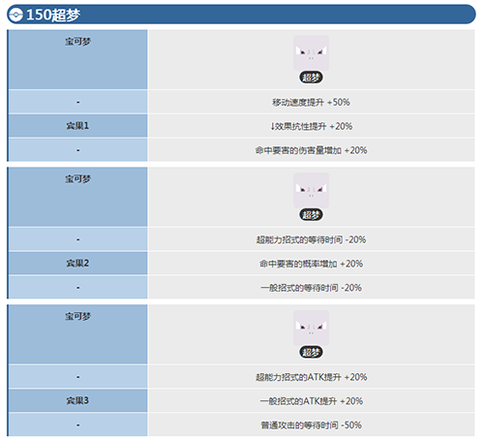The height and width of the screenshot is (440, 484).
Task: Click the 超梦 name badge in nest 3
Action: (x=311, y=352)
